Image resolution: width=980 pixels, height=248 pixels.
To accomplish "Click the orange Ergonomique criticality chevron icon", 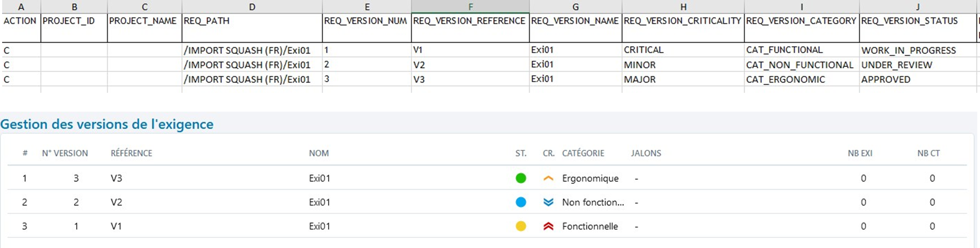I will pyautogui.click(x=548, y=178).
